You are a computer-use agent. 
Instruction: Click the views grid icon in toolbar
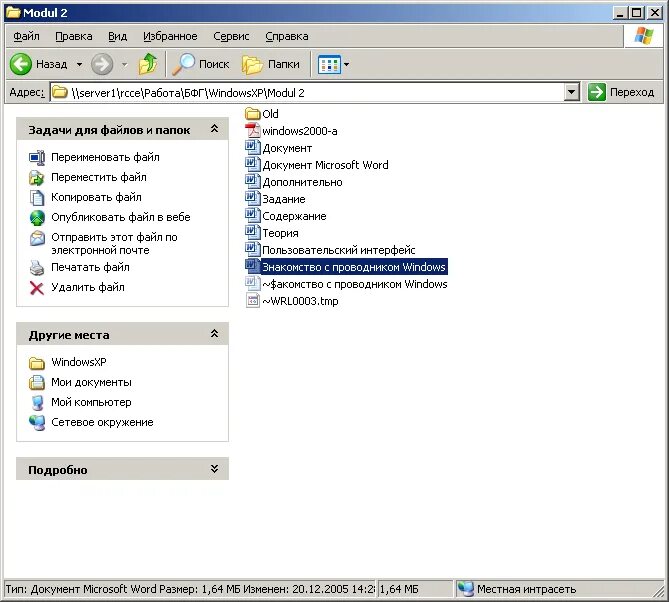(329, 64)
